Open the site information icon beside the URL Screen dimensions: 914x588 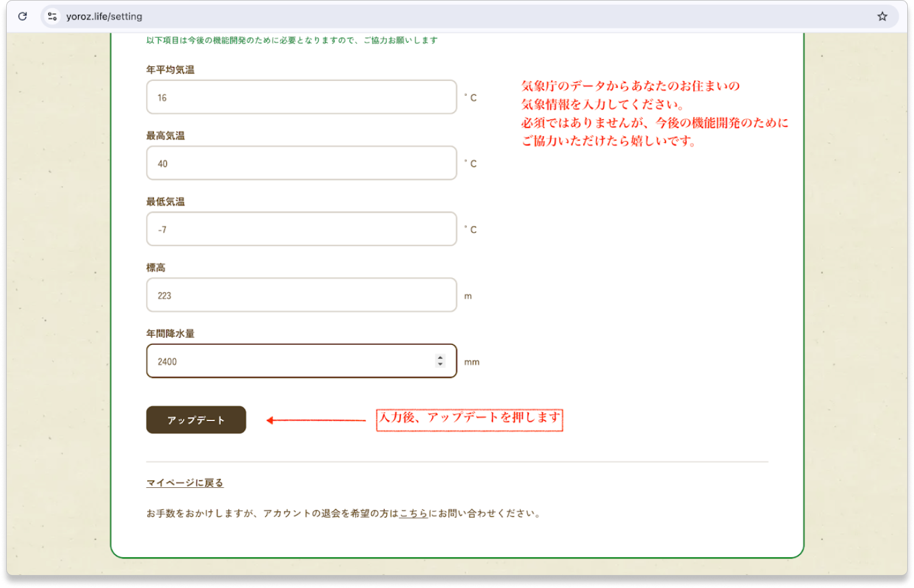tap(53, 17)
